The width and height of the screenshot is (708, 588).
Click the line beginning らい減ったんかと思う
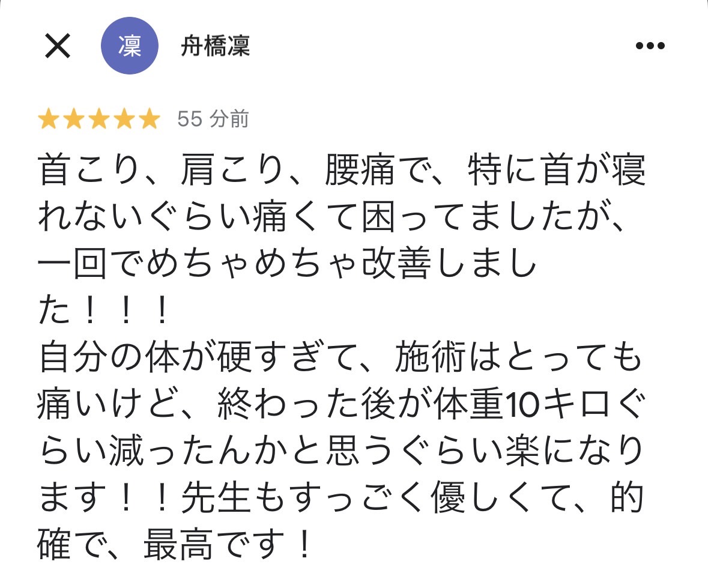click(341, 453)
